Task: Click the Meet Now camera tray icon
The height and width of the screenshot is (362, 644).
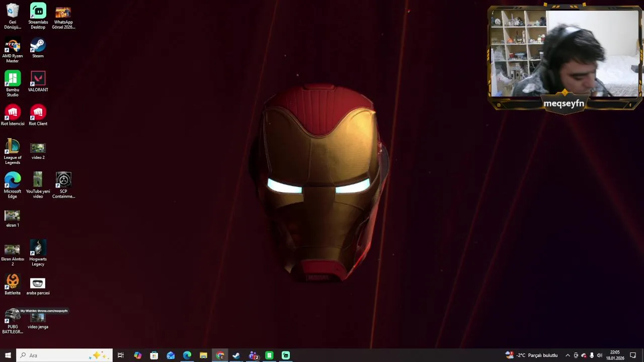Action: tap(576, 355)
